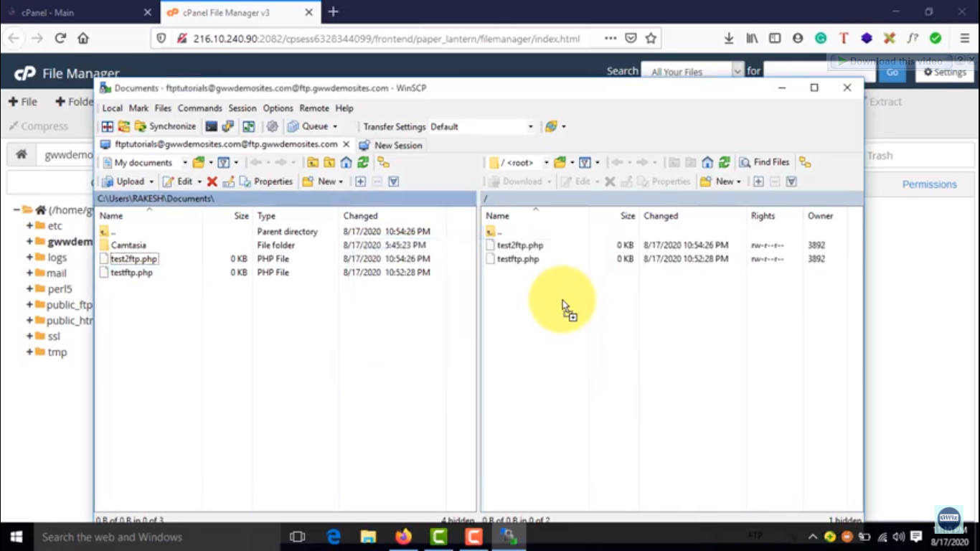Click the Open in PuTTY icon
The height and width of the screenshot is (551, 980).
click(x=228, y=126)
